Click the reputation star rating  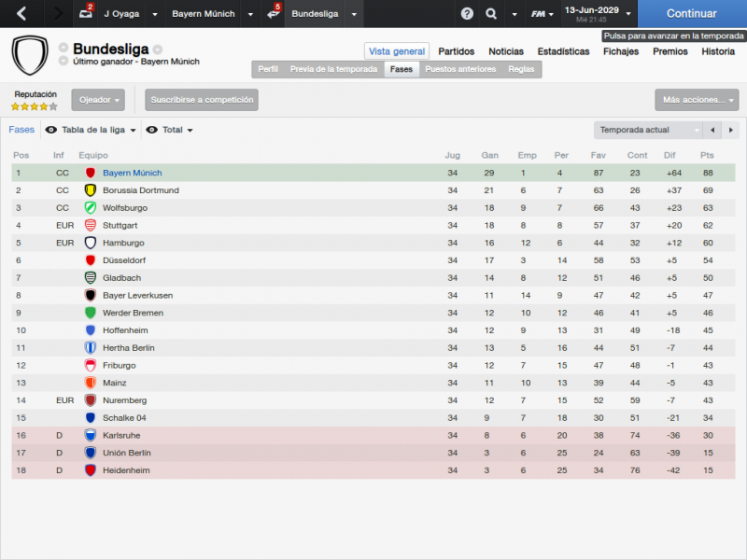pos(35,106)
